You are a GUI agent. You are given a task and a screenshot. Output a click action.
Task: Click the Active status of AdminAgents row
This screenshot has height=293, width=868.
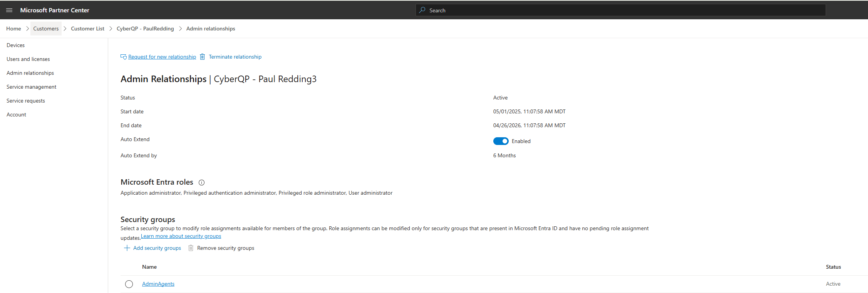833,284
